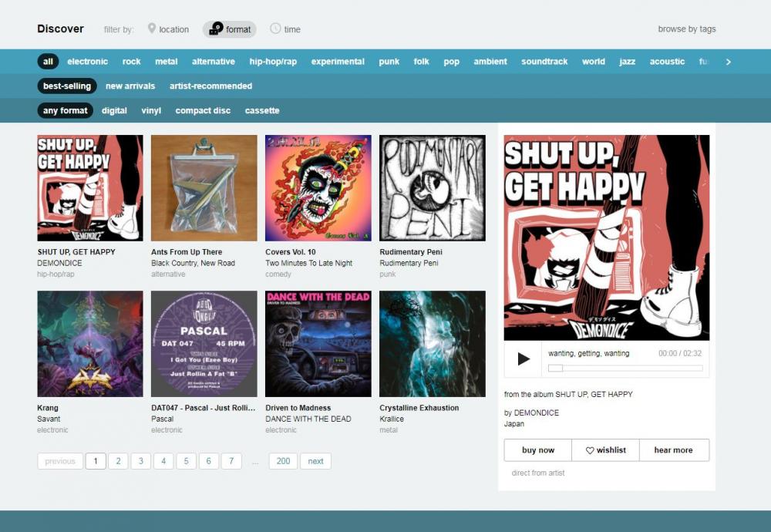Go to page 3 of results
Screen dimensions: 771x532
pos(140,461)
